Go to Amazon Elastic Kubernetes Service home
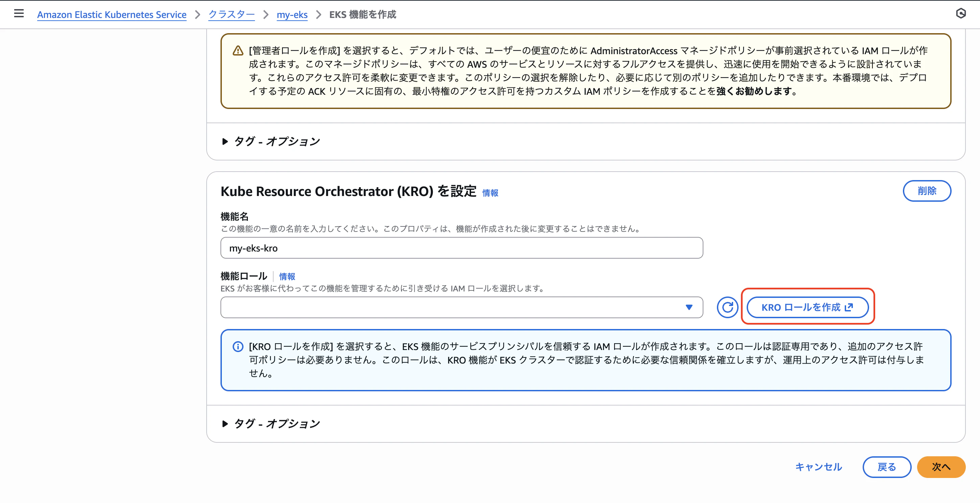 click(112, 15)
